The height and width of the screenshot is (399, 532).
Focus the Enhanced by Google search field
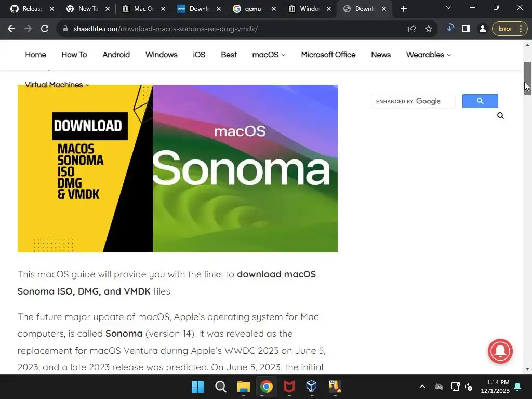click(x=413, y=101)
